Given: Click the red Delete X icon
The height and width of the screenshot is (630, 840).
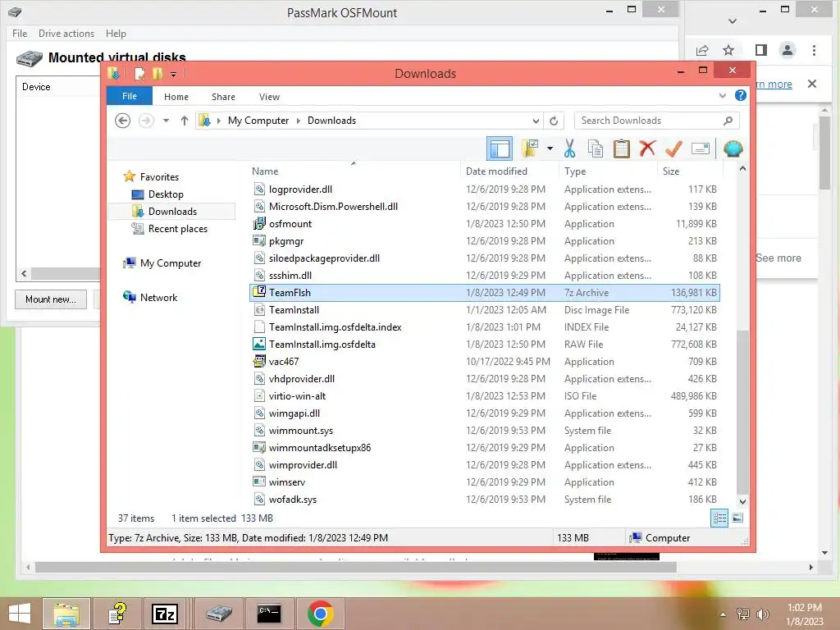Looking at the screenshot, I should 647,148.
